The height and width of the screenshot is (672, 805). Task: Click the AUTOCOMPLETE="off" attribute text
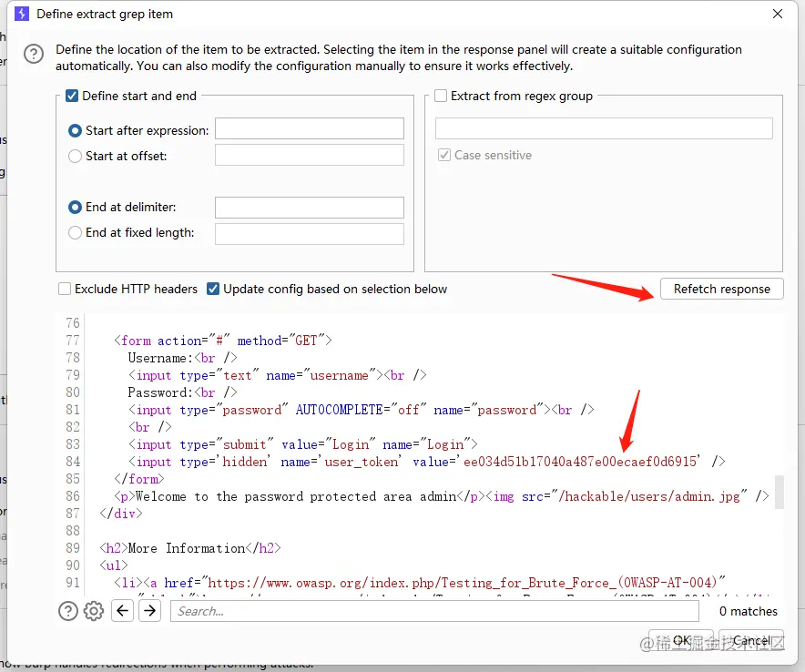pos(361,410)
